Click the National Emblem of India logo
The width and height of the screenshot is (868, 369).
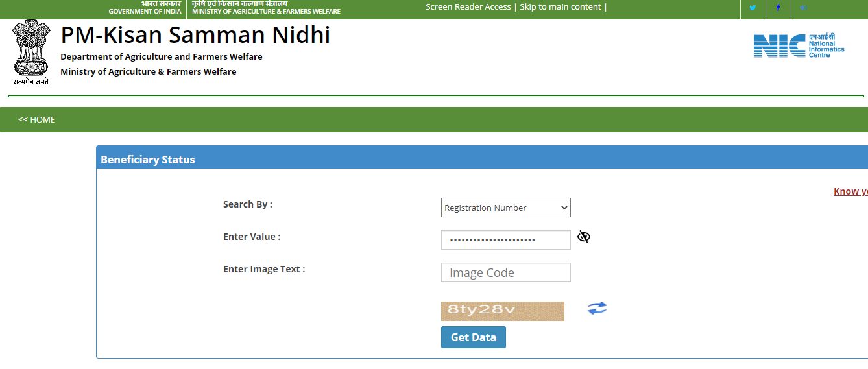point(30,53)
